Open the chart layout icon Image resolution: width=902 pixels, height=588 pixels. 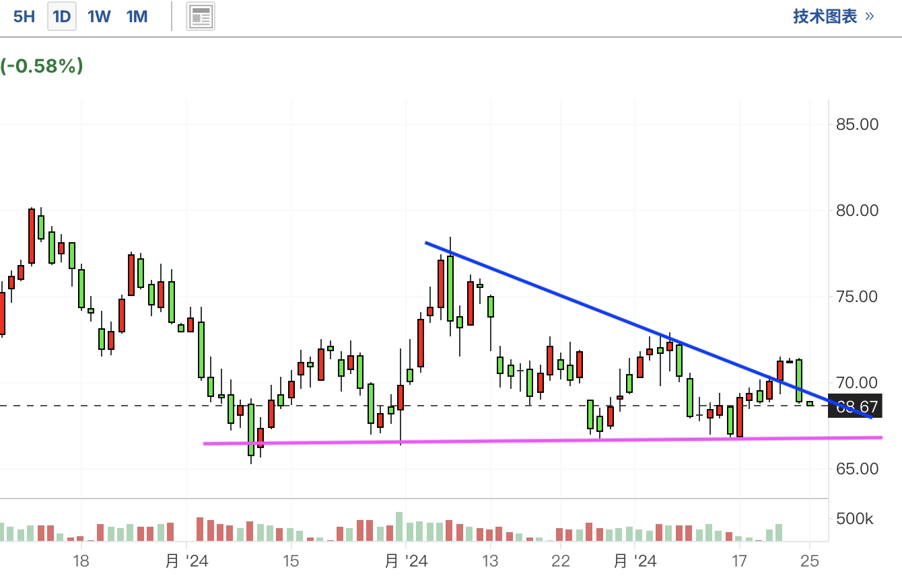(x=200, y=17)
